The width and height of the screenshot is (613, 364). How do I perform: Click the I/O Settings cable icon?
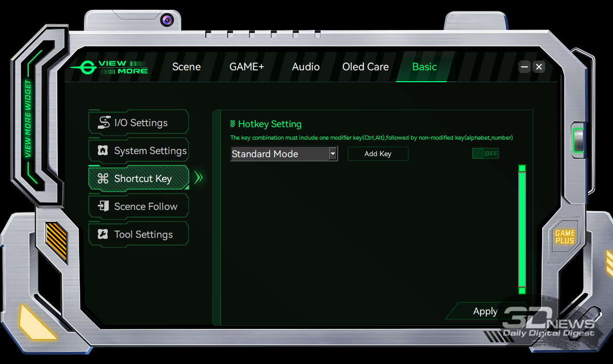[104, 123]
